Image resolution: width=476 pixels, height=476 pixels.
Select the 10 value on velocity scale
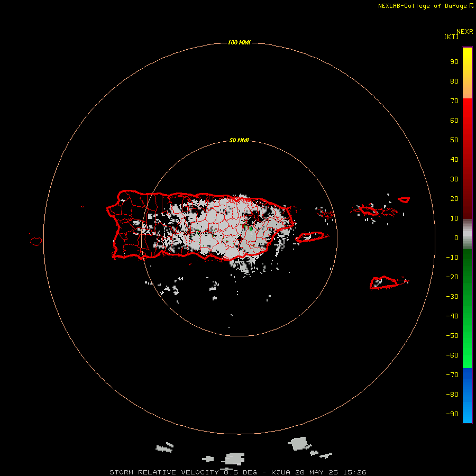(x=454, y=218)
